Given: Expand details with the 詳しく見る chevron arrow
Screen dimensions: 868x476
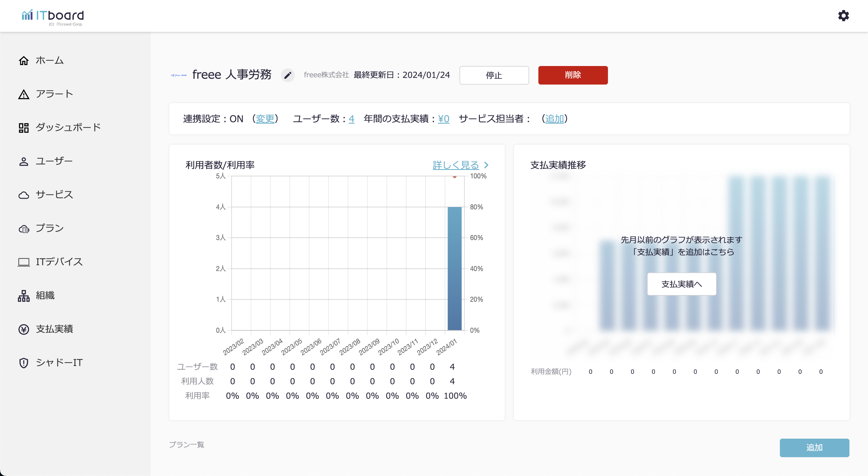Looking at the screenshot, I should [486, 165].
